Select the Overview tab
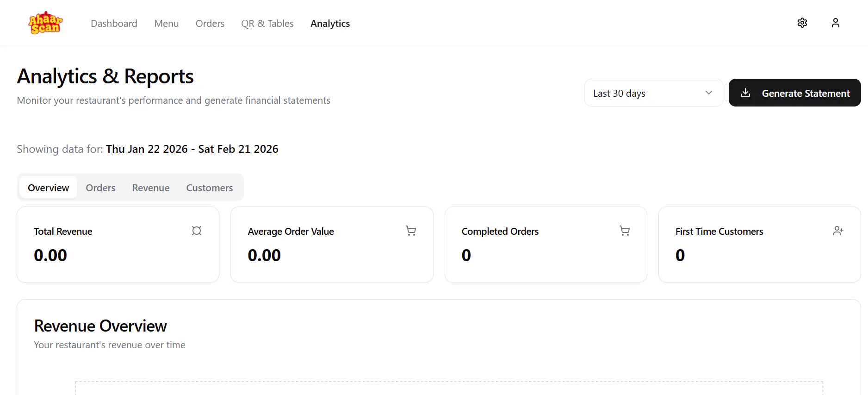Image resolution: width=868 pixels, height=395 pixels. 48,188
